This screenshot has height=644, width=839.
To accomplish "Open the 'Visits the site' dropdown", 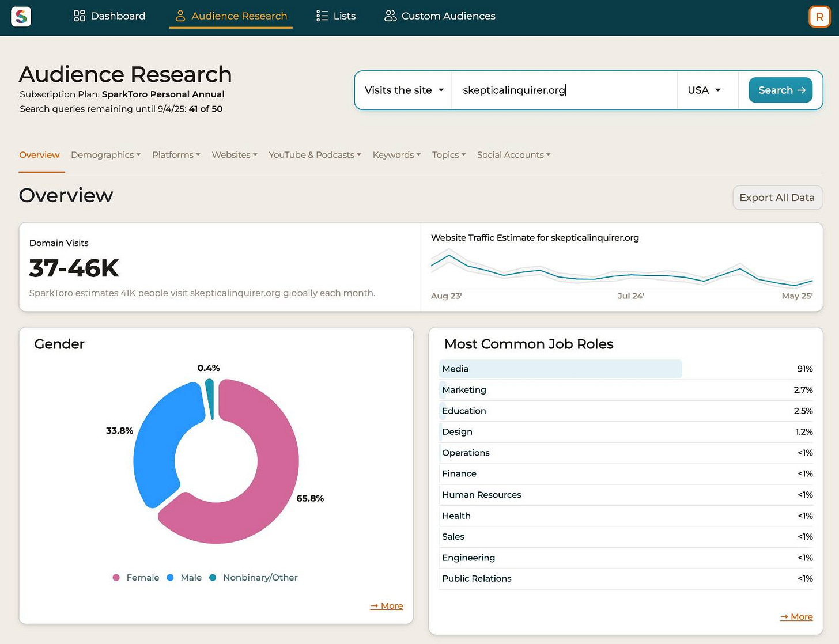I will [404, 90].
